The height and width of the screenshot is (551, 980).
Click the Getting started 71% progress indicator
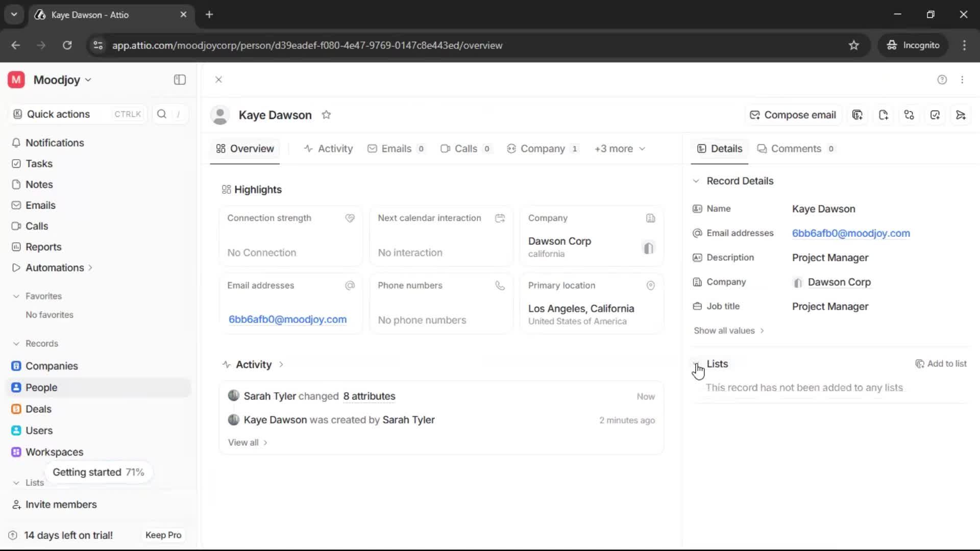pyautogui.click(x=99, y=472)
